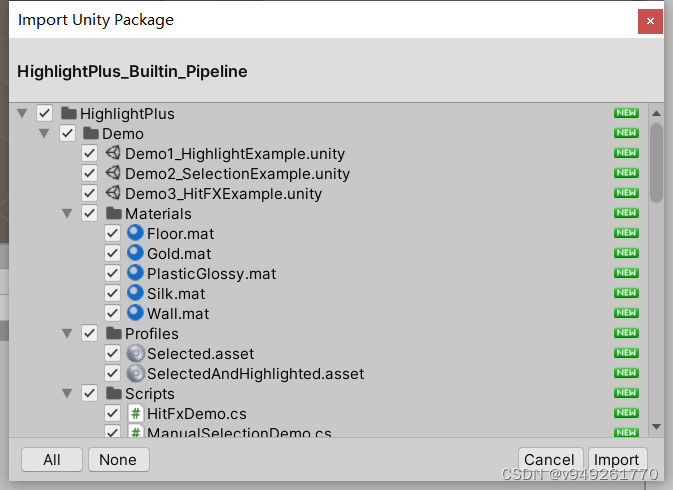Viewport: 673px width, 490px height.
Task: Click the material sphere icon for Wall.mat
Action: click(x=135, y=313)
